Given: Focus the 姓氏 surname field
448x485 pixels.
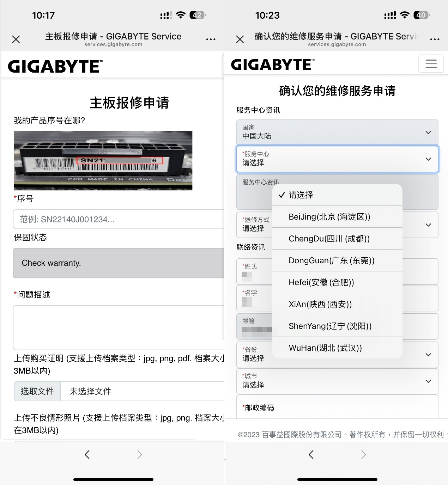Looking at the screenshot, I should (337, 271).
